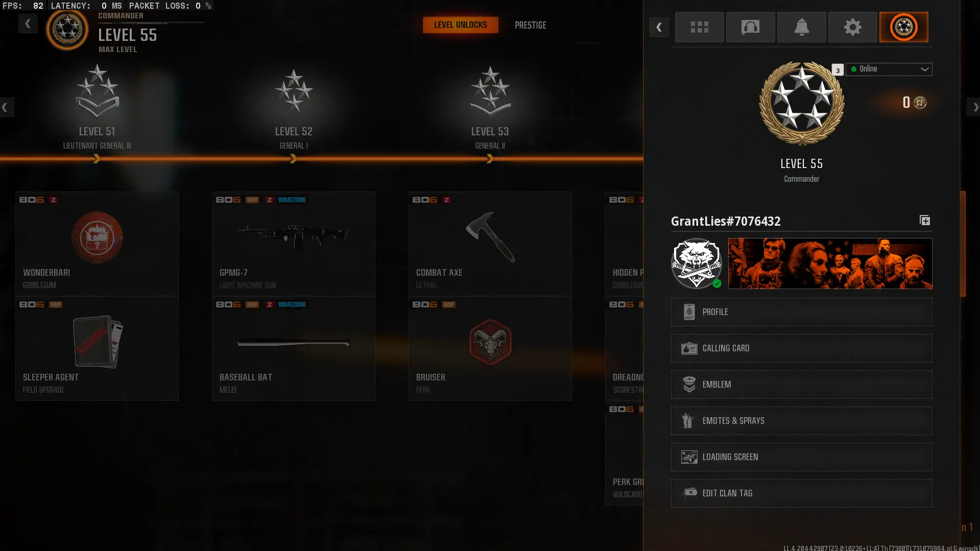
Task: Open the Profile menu entry
Action: 801,312
